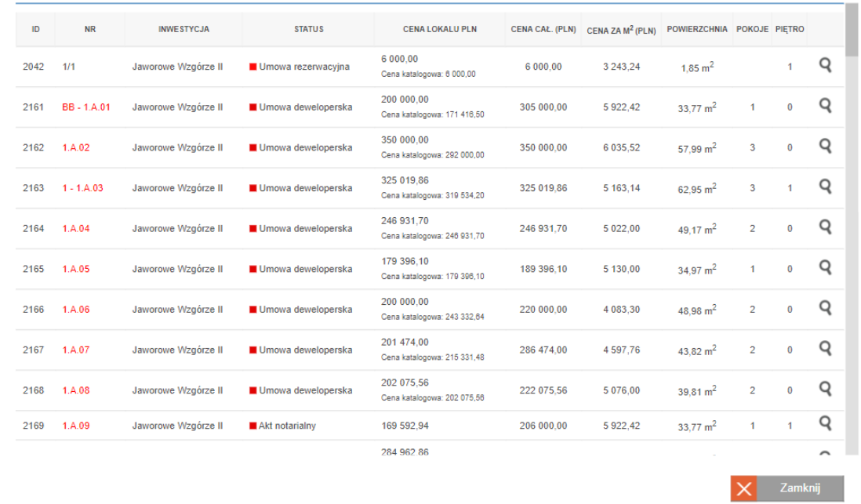Image resolution: width=861 pixels, height=504 pixels.
Task: Open details magnifier for row 2164
Action: pos(825,227)
